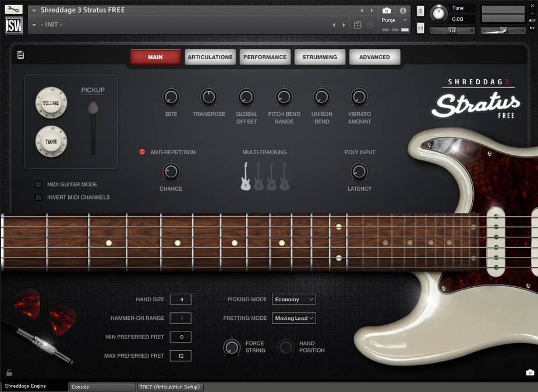Open the notes document icon
Viewport: 538px width, 392px height.
[20, 55]
